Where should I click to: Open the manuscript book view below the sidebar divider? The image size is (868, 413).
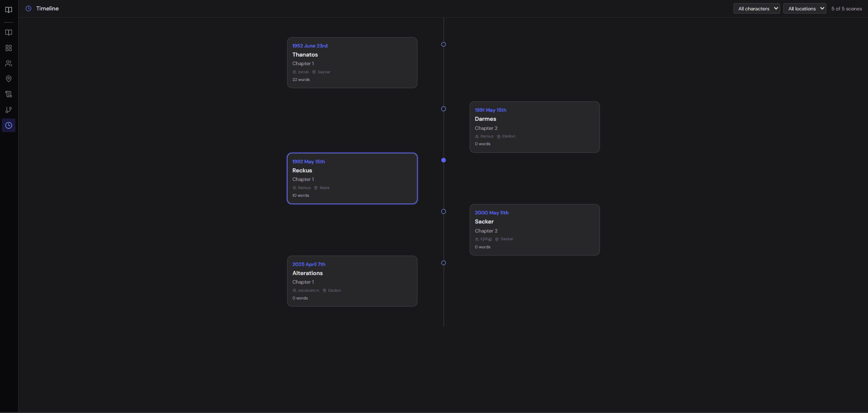[9, 33]
